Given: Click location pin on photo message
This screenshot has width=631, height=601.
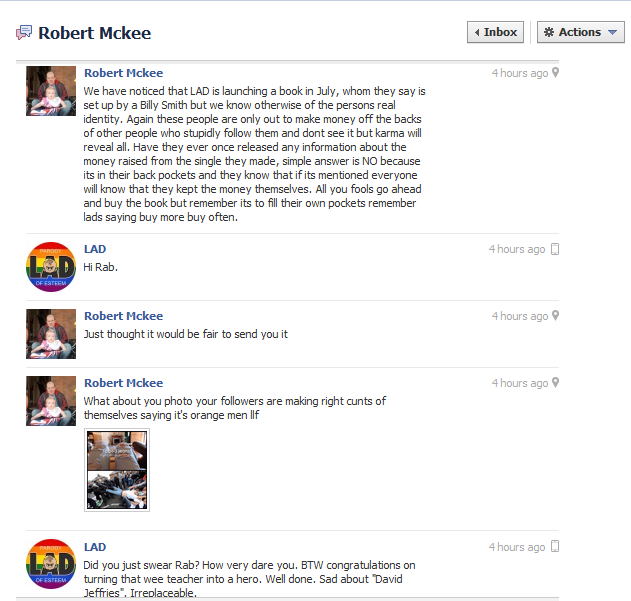Looking at the screenshot, I should tap(555, 382).
